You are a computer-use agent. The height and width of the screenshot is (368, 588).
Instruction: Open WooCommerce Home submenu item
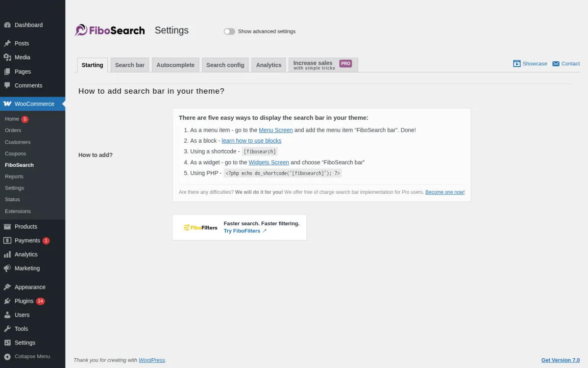[x=12, y=119]
